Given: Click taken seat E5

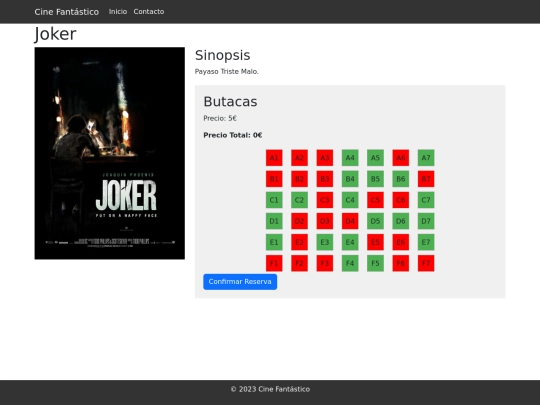Looking at the screenshot, I should [x=375, y=242].
